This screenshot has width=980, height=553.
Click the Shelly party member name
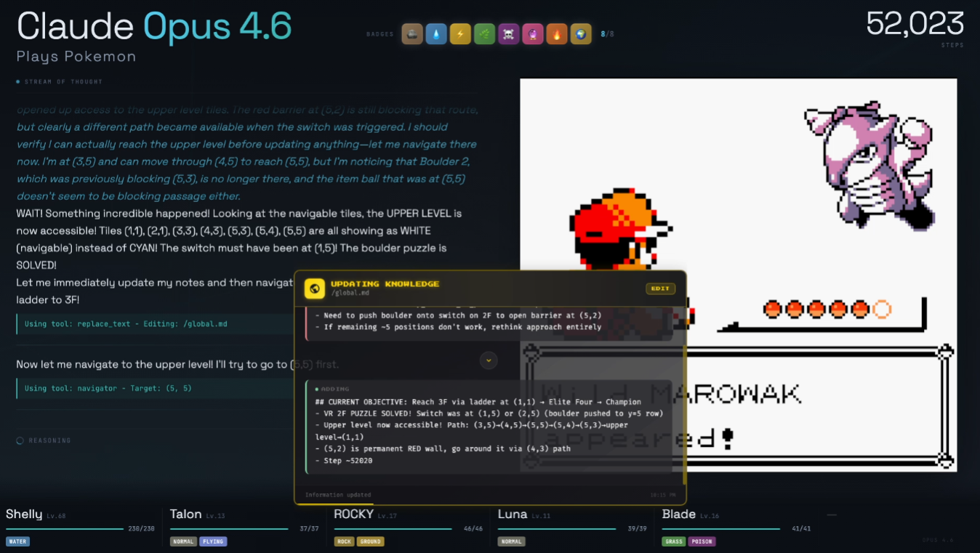[x=24, y=514]
